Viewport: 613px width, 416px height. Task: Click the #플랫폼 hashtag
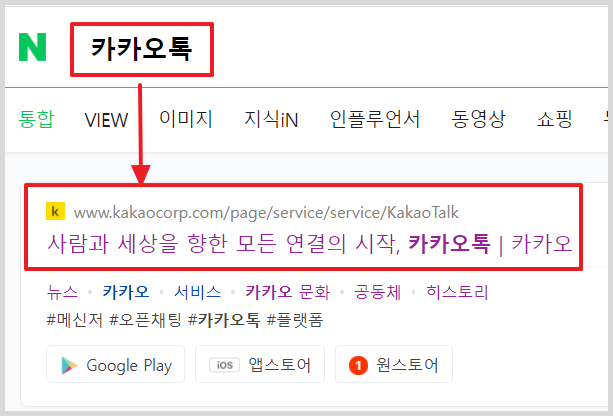pos(295,320)
